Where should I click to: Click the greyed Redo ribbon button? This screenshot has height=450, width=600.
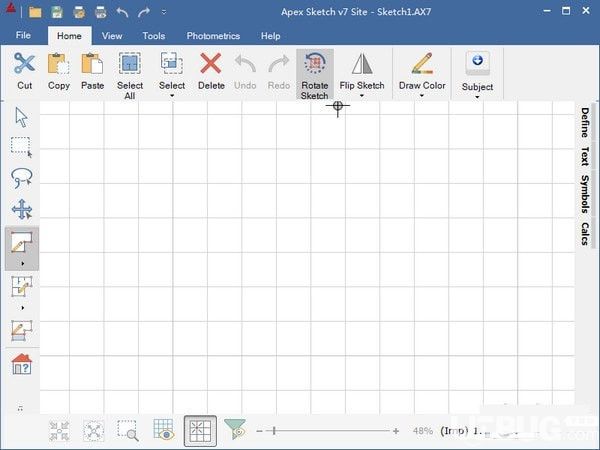coord(279,73)
